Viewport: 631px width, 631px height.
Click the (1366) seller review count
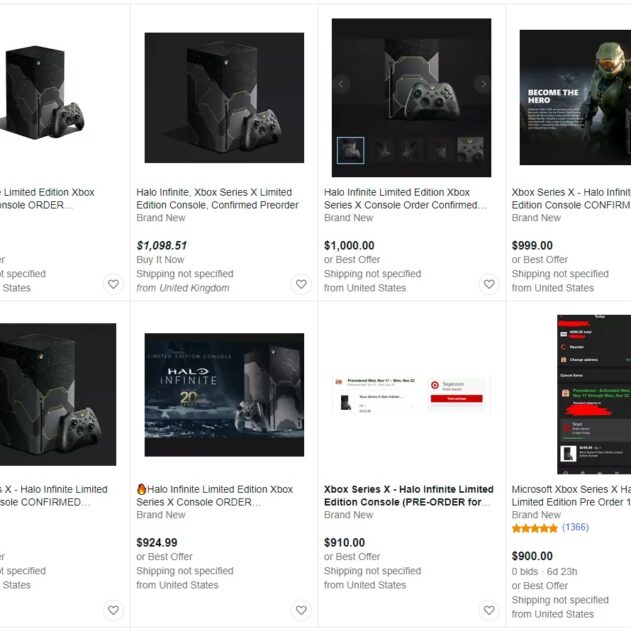(575, 527)
